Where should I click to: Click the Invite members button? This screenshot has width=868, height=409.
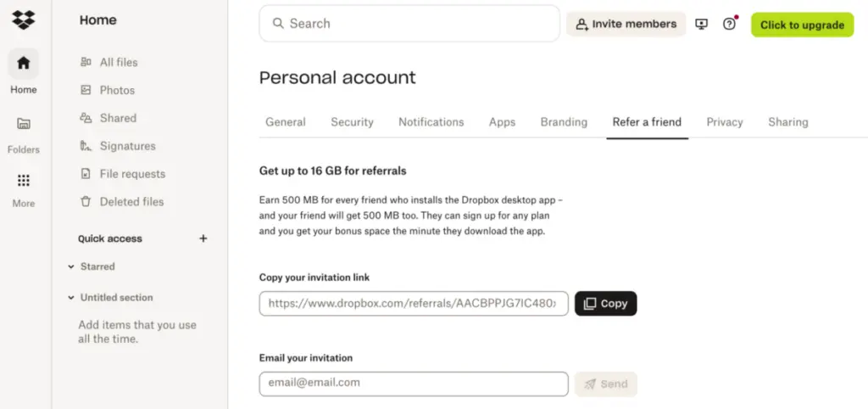click(626, 25)
